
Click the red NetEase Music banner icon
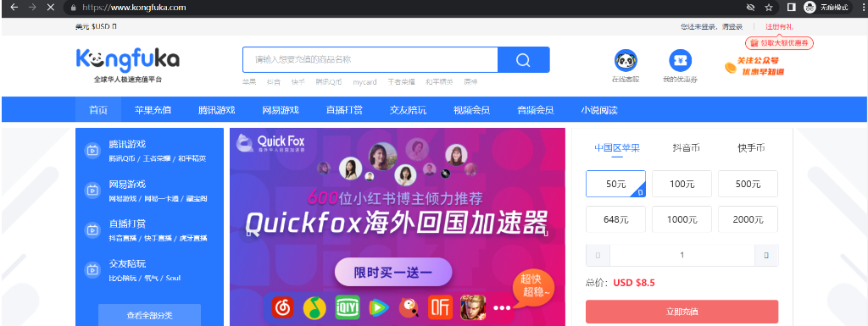283,307
